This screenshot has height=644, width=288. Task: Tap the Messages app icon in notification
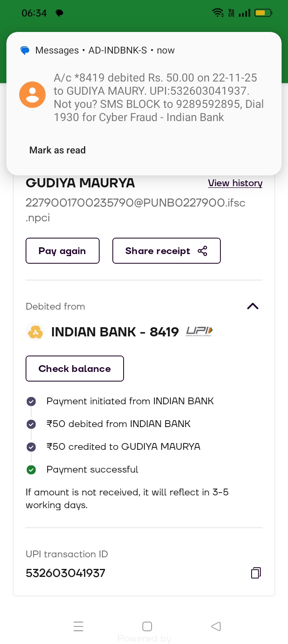(x=25, y=51)
